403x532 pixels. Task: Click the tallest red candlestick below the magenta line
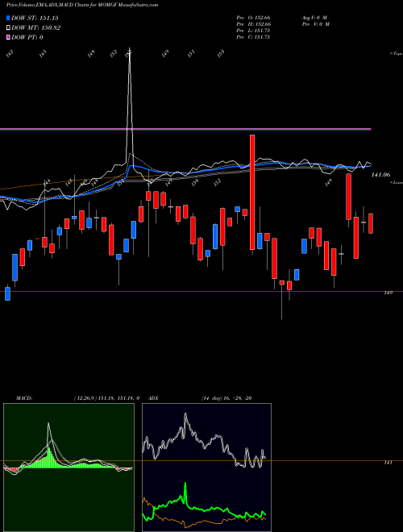pos(252,193)
